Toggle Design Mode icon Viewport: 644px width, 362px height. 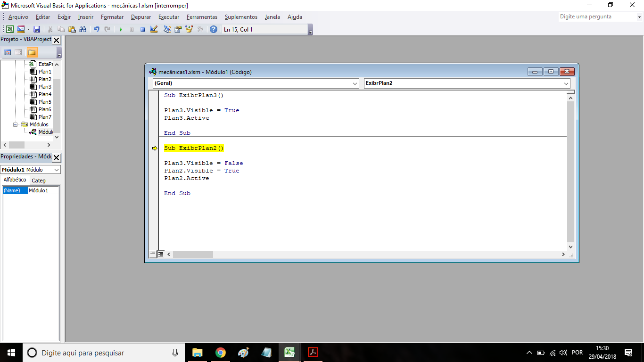coord(154,29)
